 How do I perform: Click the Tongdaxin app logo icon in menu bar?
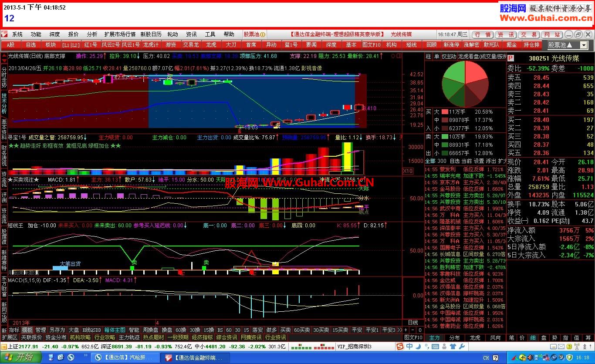pos(4,34)
